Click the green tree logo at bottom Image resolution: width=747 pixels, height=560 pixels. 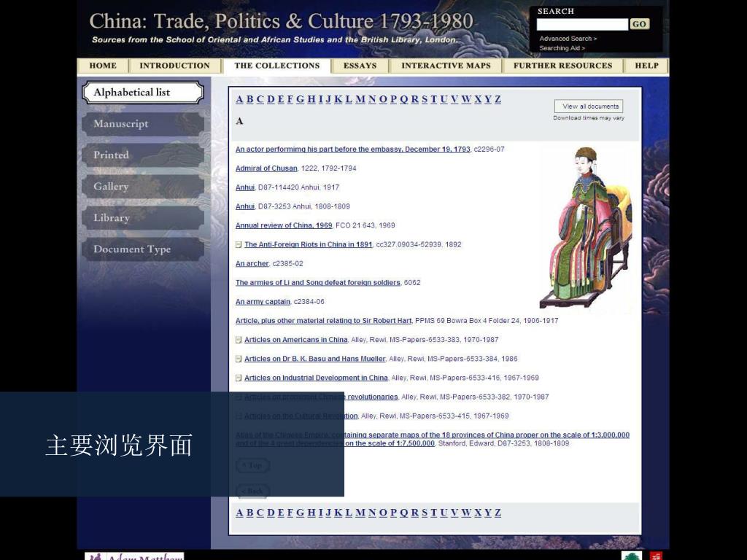coord(632,556)
